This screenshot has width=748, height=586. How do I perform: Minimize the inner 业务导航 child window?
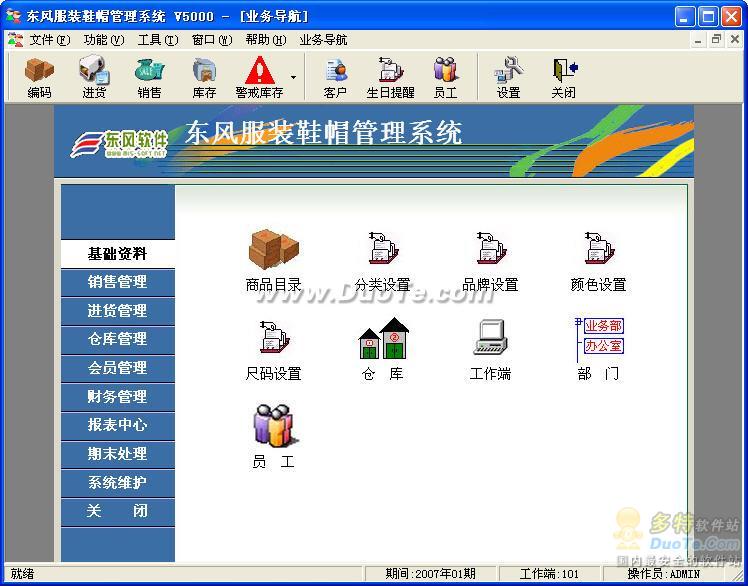click(x=698, y=40)
